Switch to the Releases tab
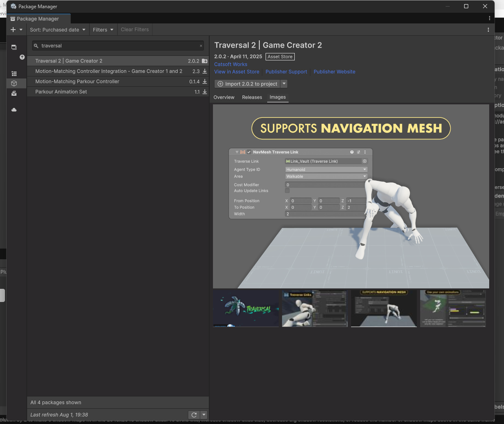 tap(252, 97)
